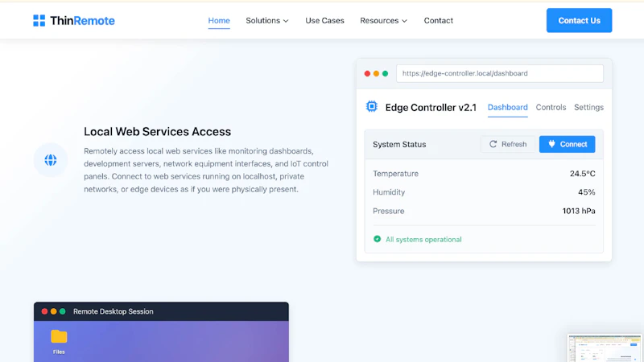Click the Pressure value 1013 hPa
Viewport: 644px width, 362px height.
[x=579, y=211]
